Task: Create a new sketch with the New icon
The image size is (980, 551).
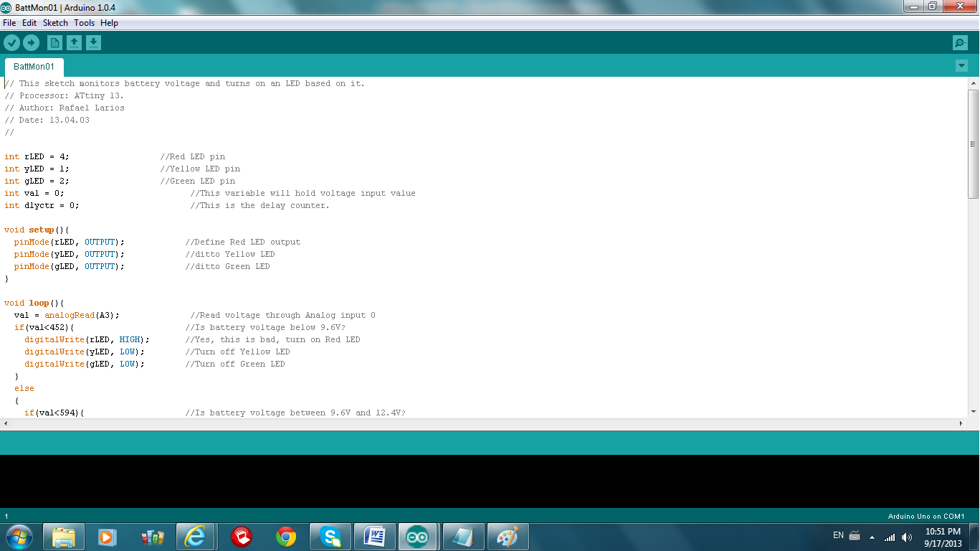Action: pyautogui.click(x=55, y=42)
